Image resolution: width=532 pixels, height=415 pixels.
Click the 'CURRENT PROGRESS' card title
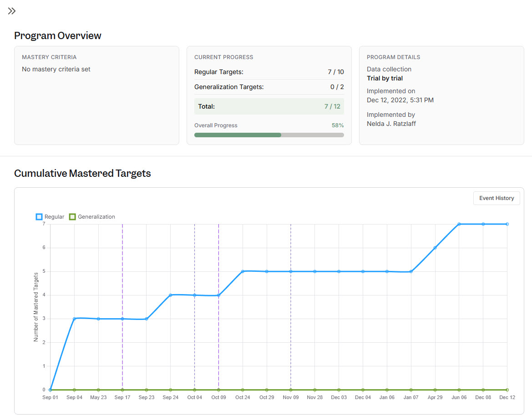click(223, 57)
